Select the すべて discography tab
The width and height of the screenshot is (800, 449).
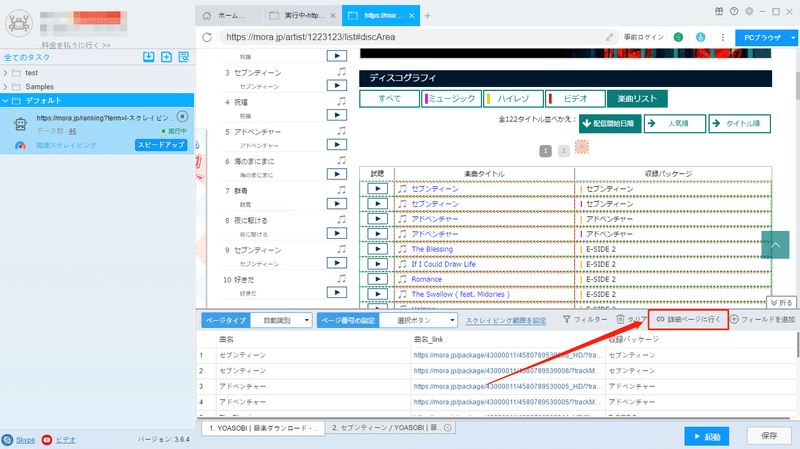click(389, 98)
